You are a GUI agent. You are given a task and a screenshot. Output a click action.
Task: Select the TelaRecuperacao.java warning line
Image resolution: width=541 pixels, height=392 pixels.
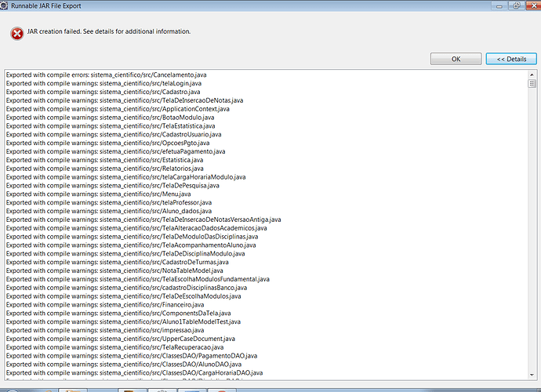click(115, 347)
